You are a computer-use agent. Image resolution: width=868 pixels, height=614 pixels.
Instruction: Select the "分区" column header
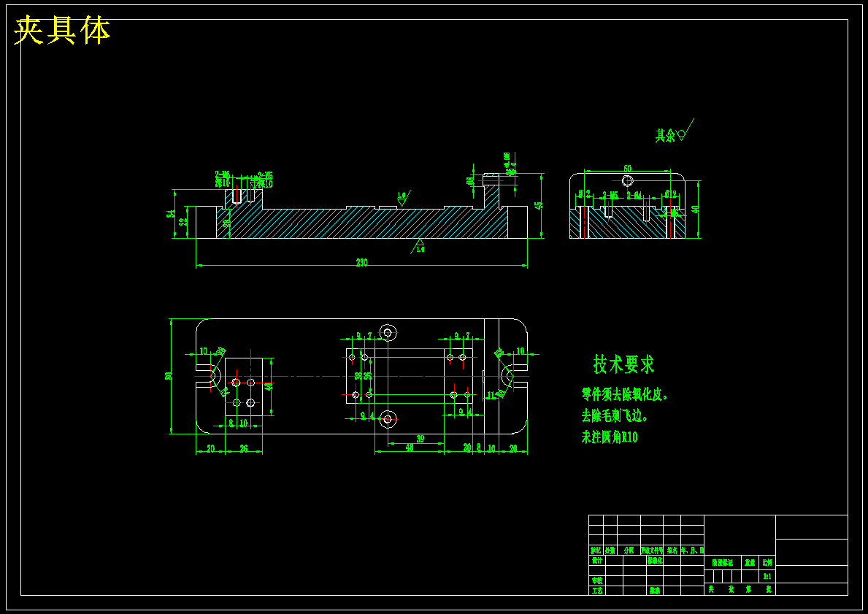[x=629, y=550]
